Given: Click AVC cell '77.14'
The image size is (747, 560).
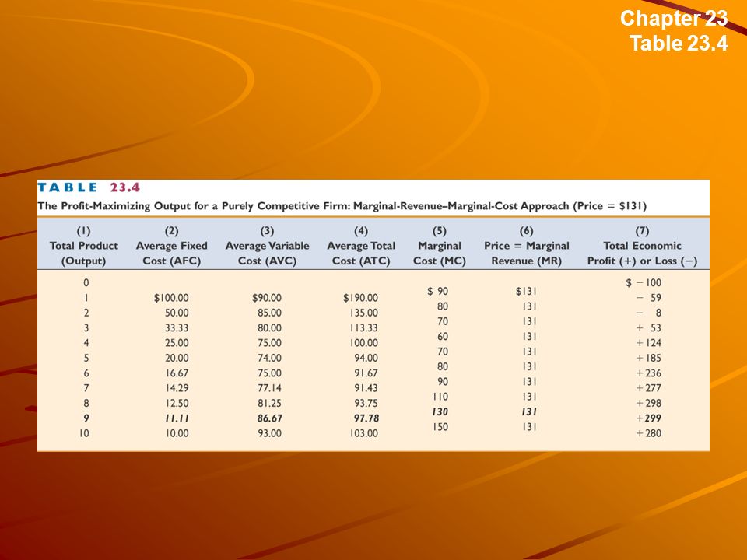Looking at the screenshot, I should (x=270, y=388).
